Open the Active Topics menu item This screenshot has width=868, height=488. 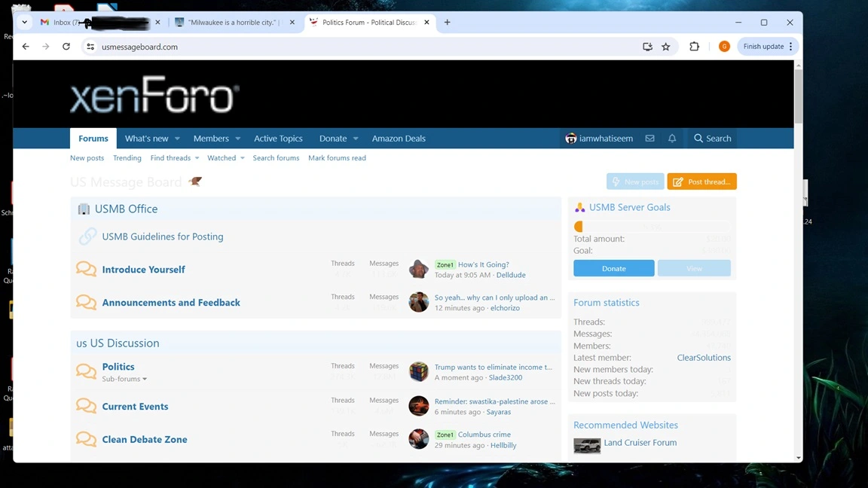point(278,139)
